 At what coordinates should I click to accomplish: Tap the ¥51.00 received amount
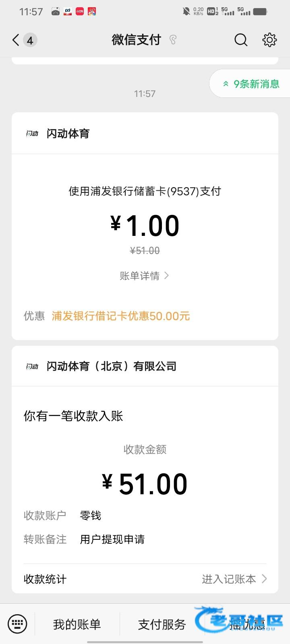click(x=145, y=484)
